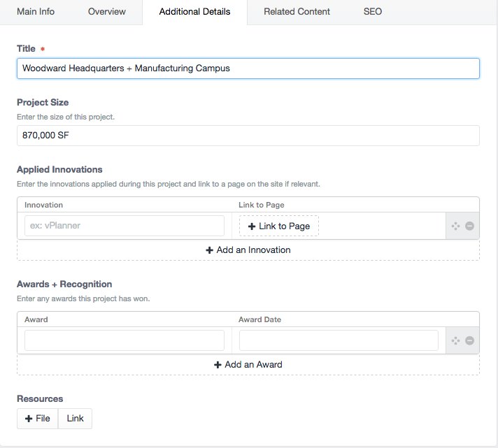Click the move handle icon in the Award row
This screenshot has width=498, height=448.
click(x=455, y=340)
